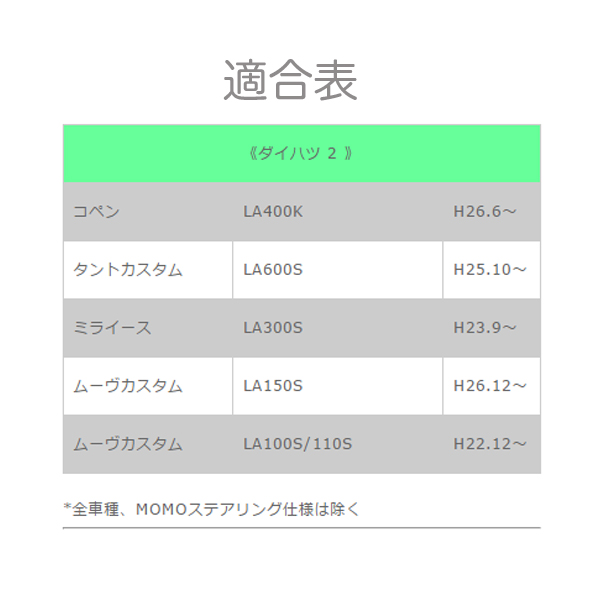
Task: Click the horizontal line below the footnote
Action: (x=301, y=527)
